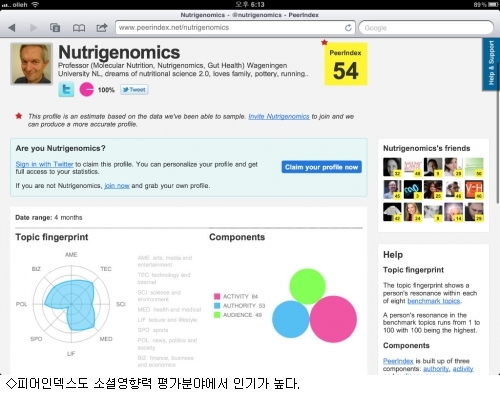
Task: Follow the Sign in with Twitter link
Action: click(44, 164)
